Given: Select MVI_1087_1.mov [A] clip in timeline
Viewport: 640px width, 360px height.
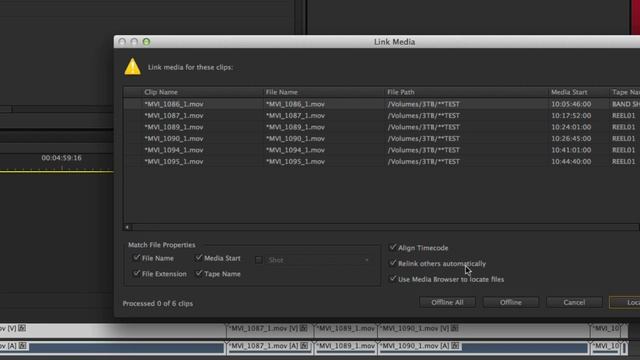Looking at the screenshot, I should coord(270,347).
